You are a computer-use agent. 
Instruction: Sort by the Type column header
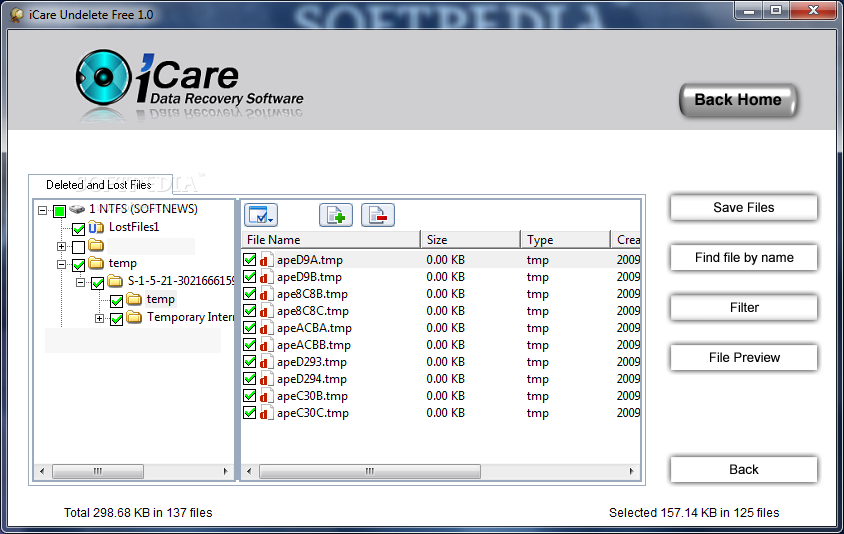coord(566,240)
